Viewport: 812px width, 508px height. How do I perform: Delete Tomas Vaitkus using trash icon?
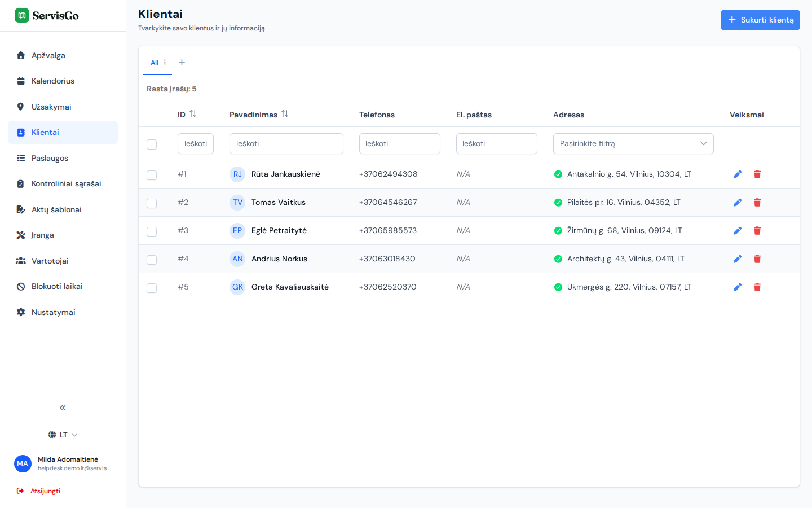point(757,203)
